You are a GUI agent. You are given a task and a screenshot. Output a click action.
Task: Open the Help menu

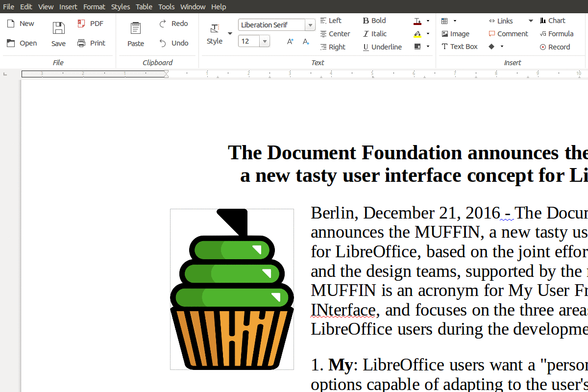coord(219,6)
